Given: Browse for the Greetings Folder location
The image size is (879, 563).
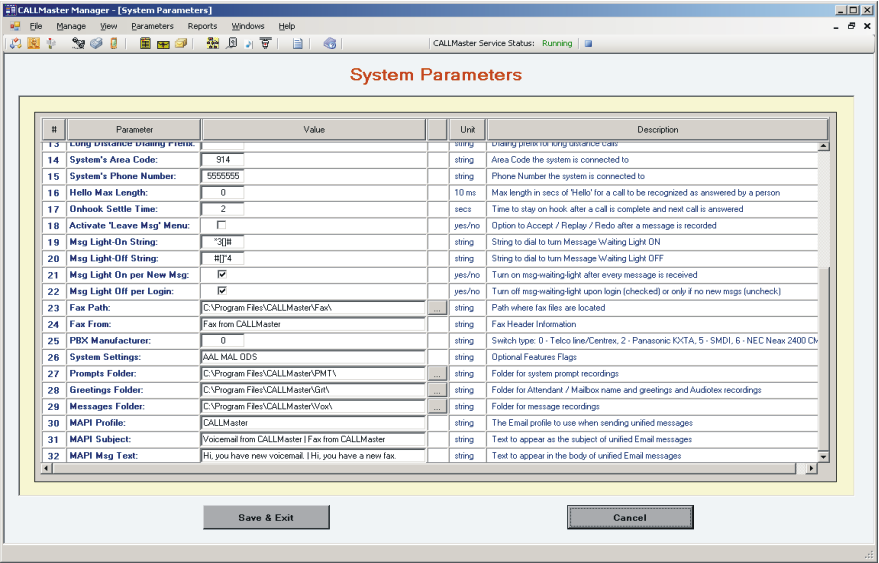Looking at the screenshot, I should [x=437, y=390].
